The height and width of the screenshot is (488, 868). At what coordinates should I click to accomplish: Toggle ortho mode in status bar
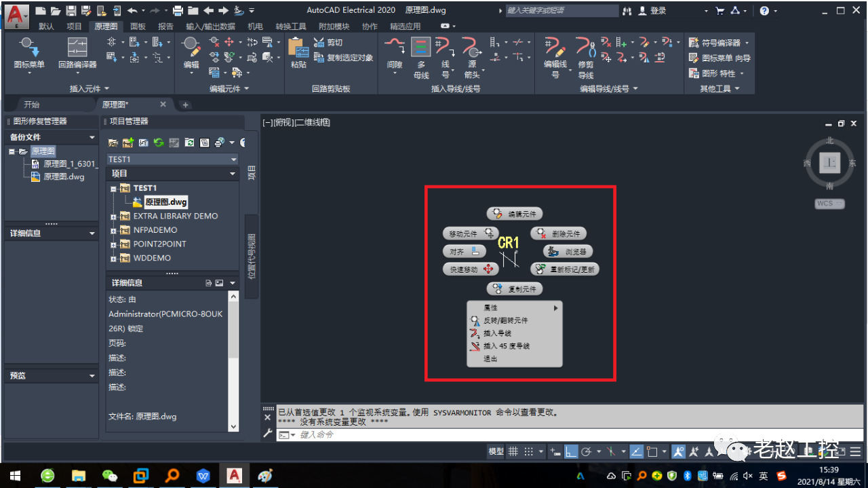pos(571,451)
